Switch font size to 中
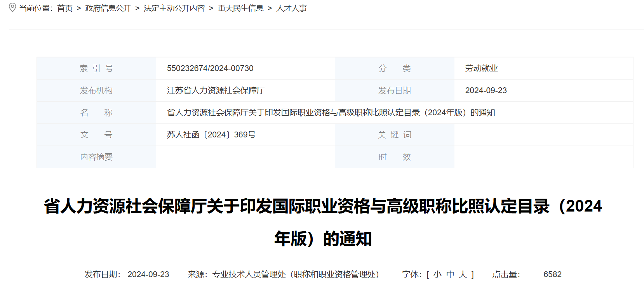 (x=450, y=274)
